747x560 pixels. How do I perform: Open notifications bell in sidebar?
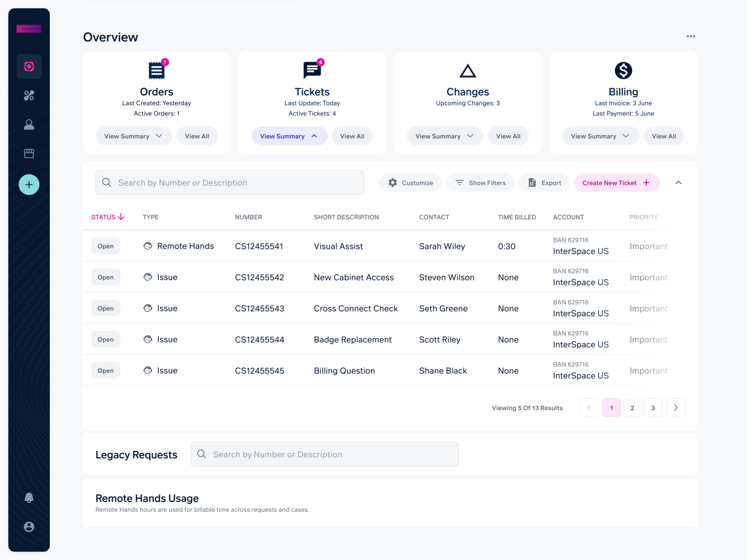point(29,498)
